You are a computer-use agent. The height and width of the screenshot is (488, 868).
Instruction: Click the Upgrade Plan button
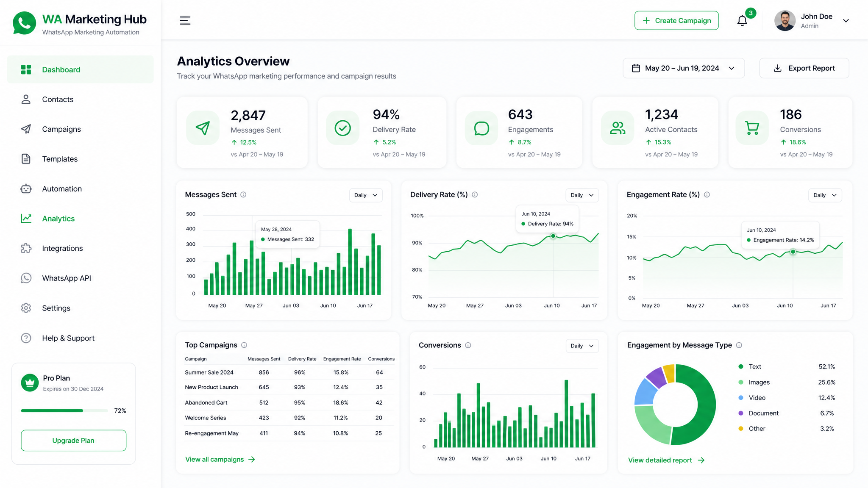click(x=73, y=441)
